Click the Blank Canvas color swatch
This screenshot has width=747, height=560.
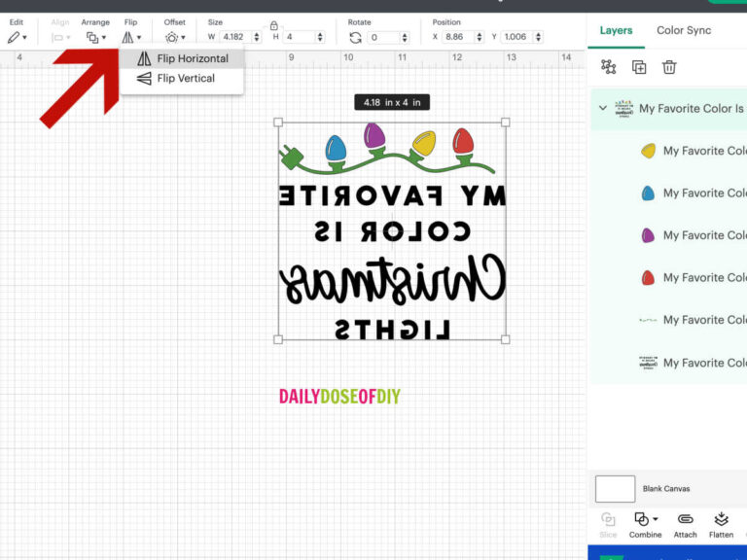pos(615,489)
